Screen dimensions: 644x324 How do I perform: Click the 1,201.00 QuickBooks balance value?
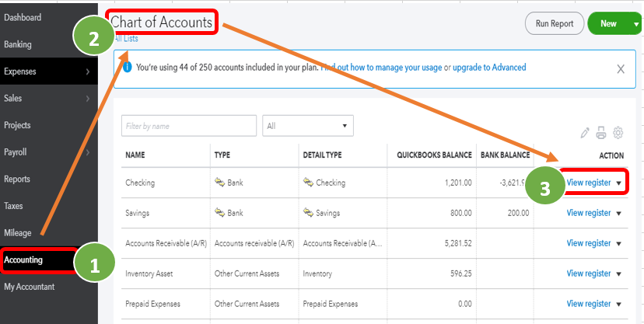click(x=458, y=183)
